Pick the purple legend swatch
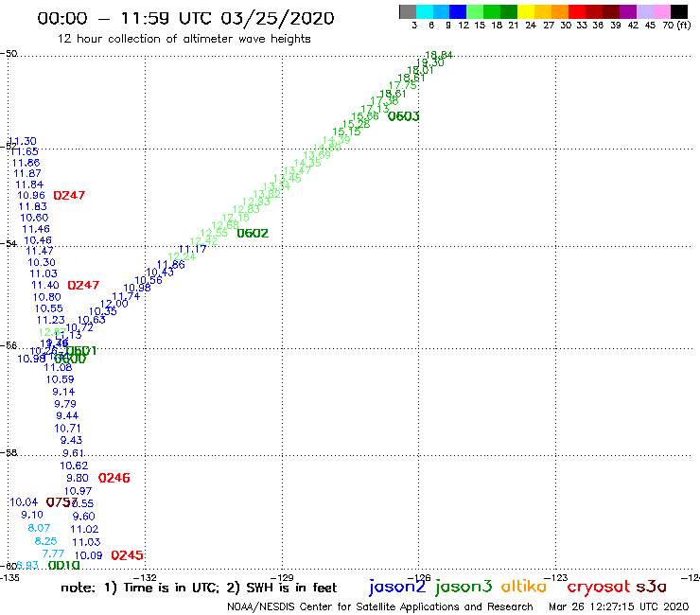This screenshot has width=700, height=615. tap(628, 11)
